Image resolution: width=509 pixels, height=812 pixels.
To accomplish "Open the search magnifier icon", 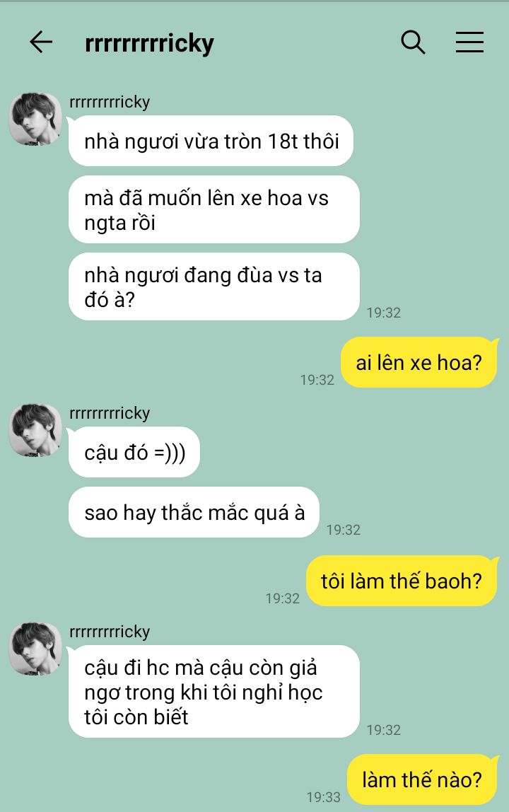I will click(x=413, y=42).
